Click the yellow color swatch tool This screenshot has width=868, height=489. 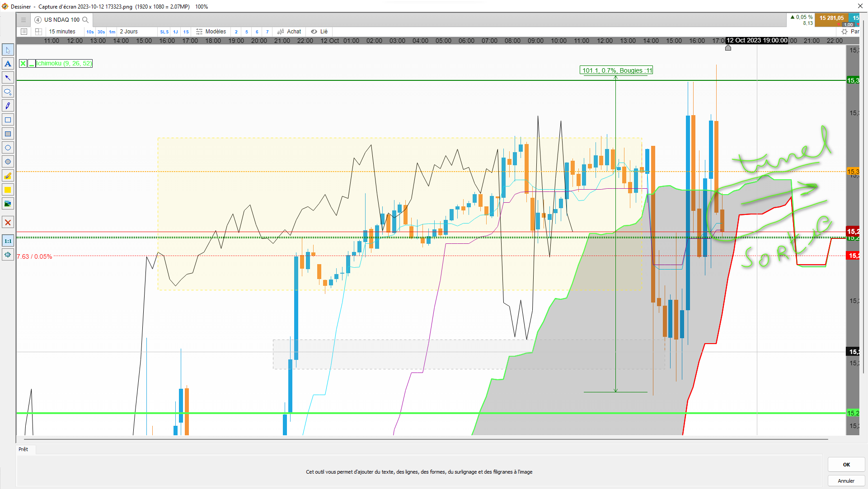[x=8, y=190]
